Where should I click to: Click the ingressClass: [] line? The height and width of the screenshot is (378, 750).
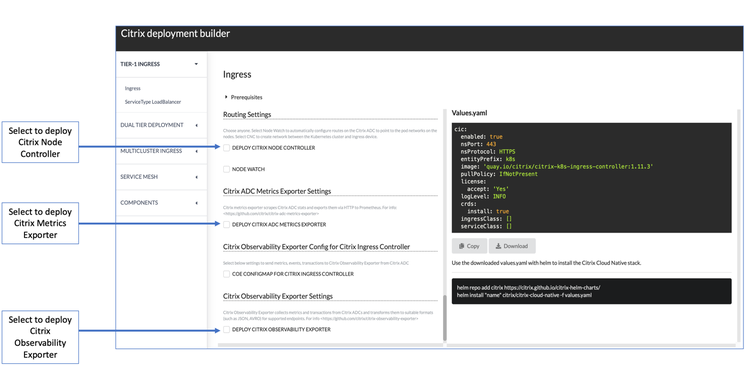(x=486, y=219)
